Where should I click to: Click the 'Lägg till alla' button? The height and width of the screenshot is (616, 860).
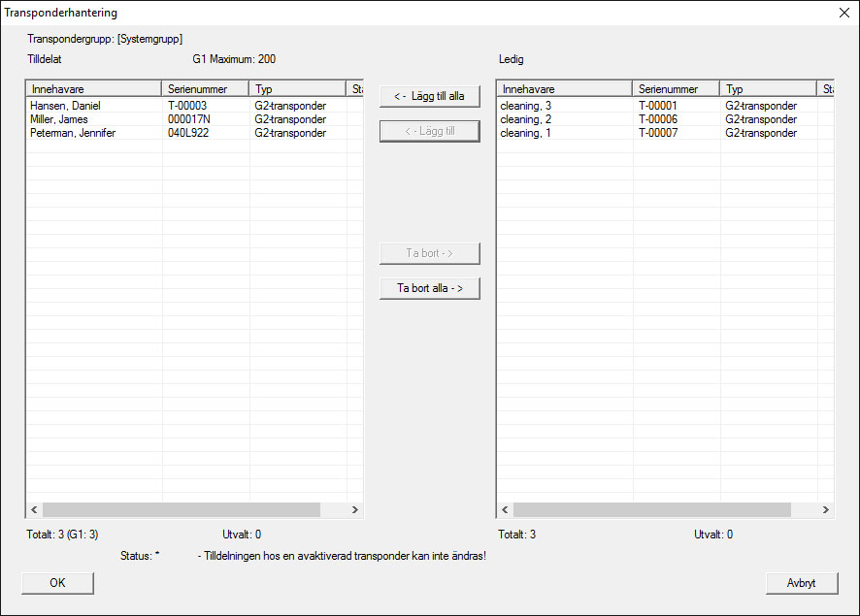click(429, 96)
